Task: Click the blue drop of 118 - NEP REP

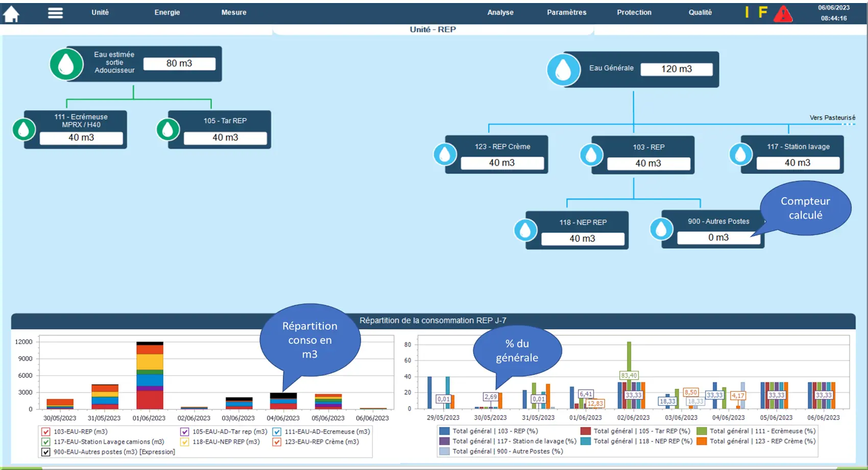Action: 525,230
